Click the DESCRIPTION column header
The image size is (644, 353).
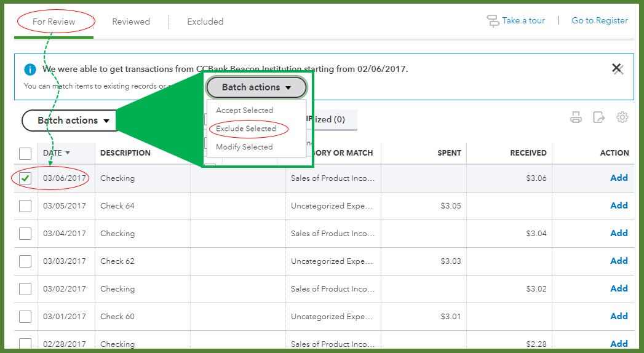click(x=125, y=153)
